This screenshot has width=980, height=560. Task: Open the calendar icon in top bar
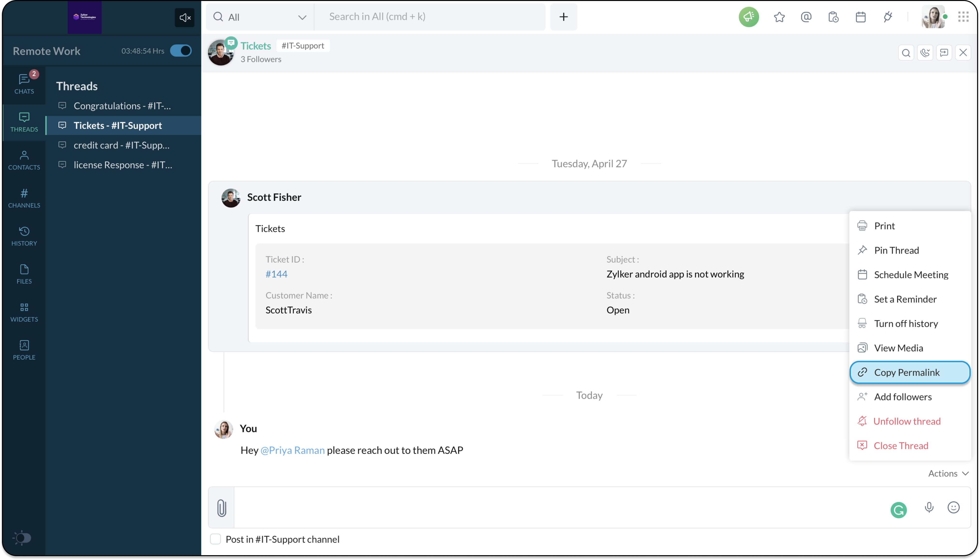[860, 17]
